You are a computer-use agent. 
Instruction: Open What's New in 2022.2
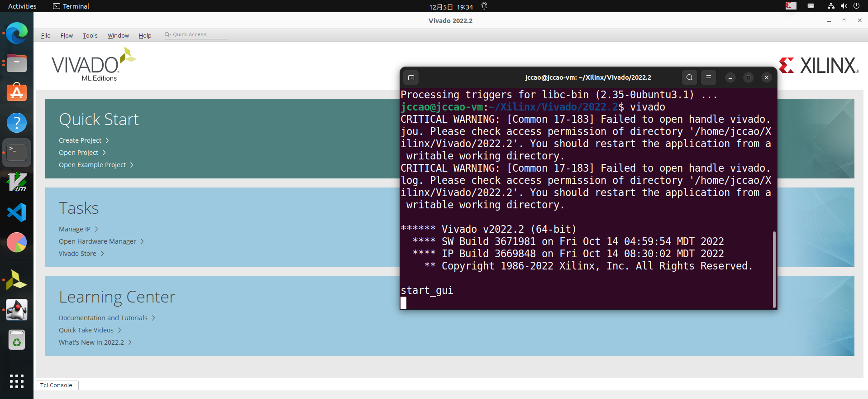(x=91, y=342)
